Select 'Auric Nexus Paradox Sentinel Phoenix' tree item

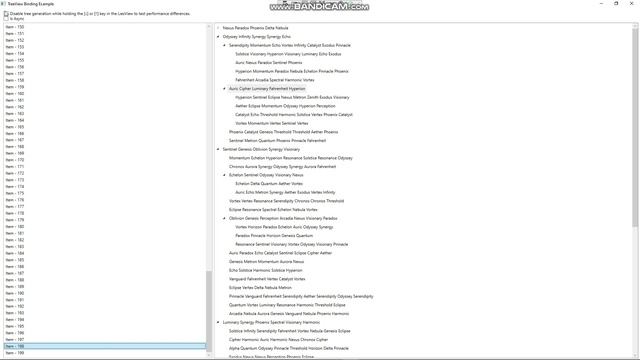pyautogui.click(x=269, y=62)
